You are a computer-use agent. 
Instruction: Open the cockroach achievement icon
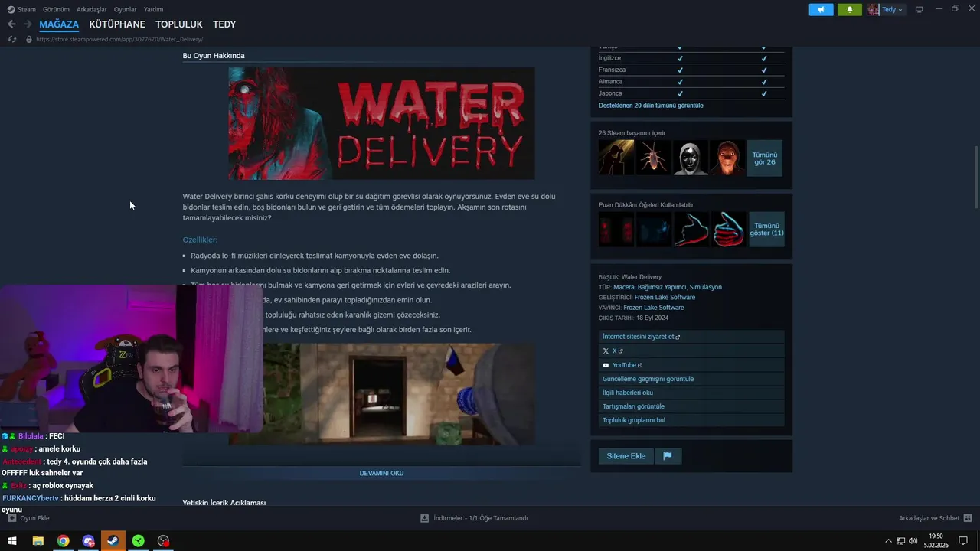click(x=653, y=158)
